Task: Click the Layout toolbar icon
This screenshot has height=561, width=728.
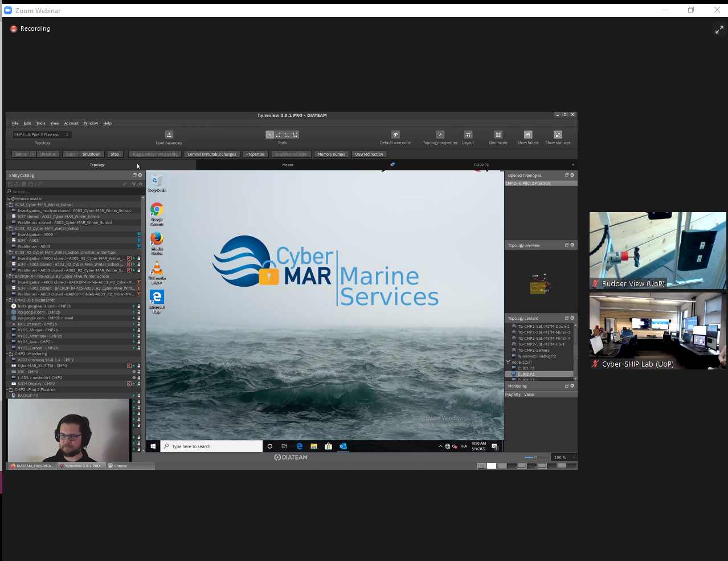Action: point(468,135)
